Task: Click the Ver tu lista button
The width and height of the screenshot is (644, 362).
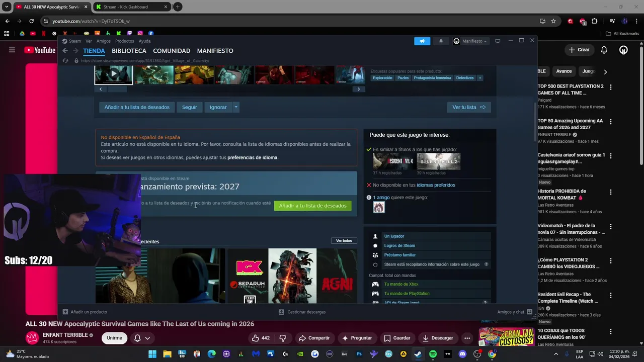Action: pyautogui.click(x=469, y=107)
